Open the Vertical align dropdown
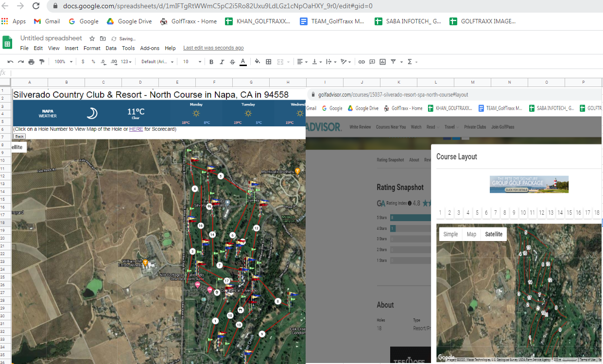This screenshot has height=364, width=603. point(317,62)
